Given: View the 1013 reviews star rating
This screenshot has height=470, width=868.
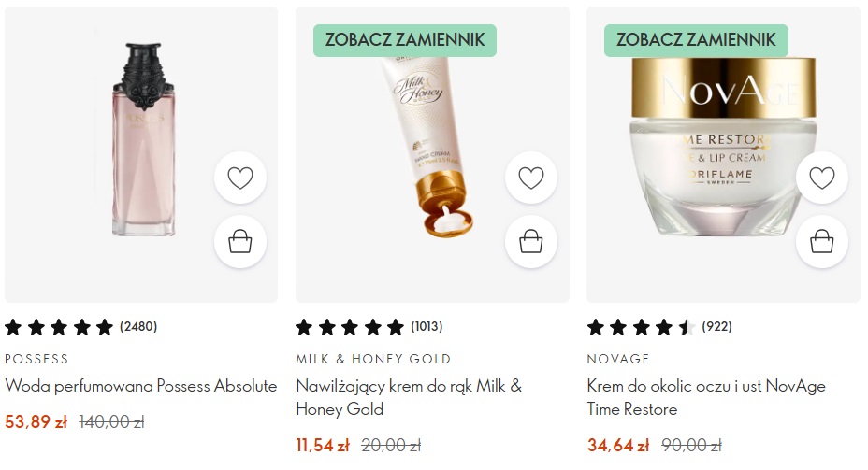Looking at the screenshot, I should tap(369, 327).
